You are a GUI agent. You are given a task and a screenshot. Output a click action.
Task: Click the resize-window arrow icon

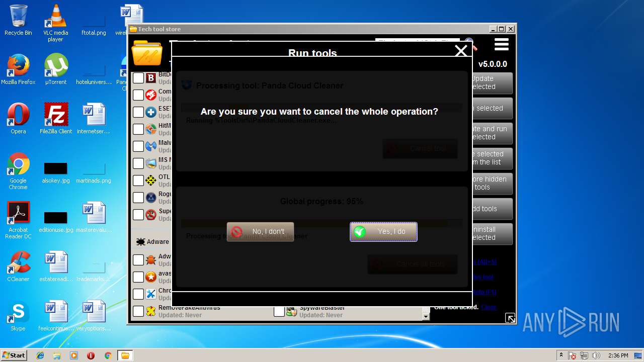point(510,318)
